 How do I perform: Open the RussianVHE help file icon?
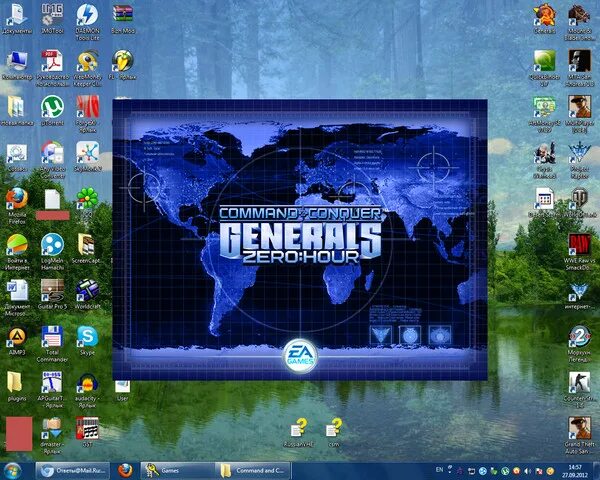point(298,429)
